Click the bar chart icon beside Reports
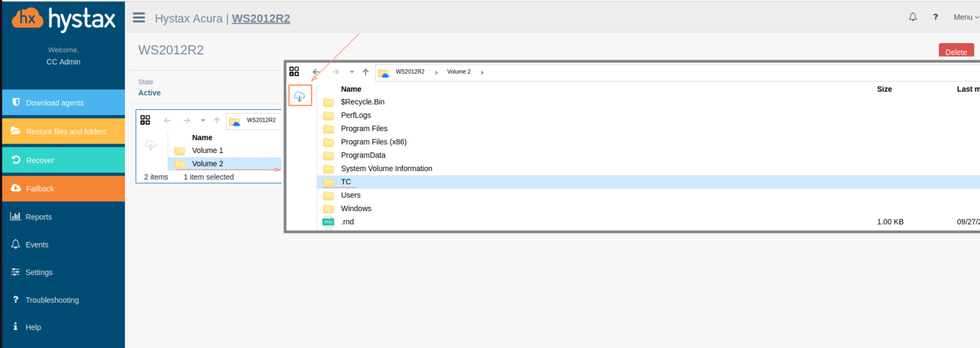This screenshot has width=980, height=348. point(16,217)
